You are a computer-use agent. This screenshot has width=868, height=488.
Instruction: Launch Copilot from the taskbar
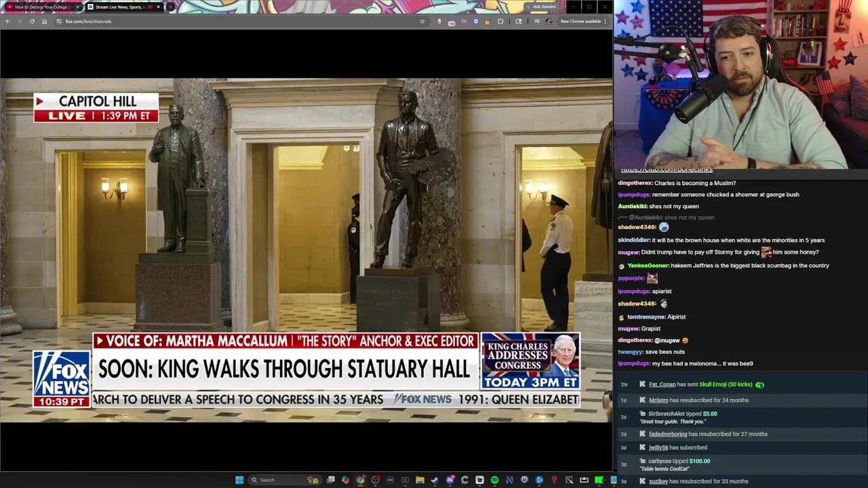point(345,480)
